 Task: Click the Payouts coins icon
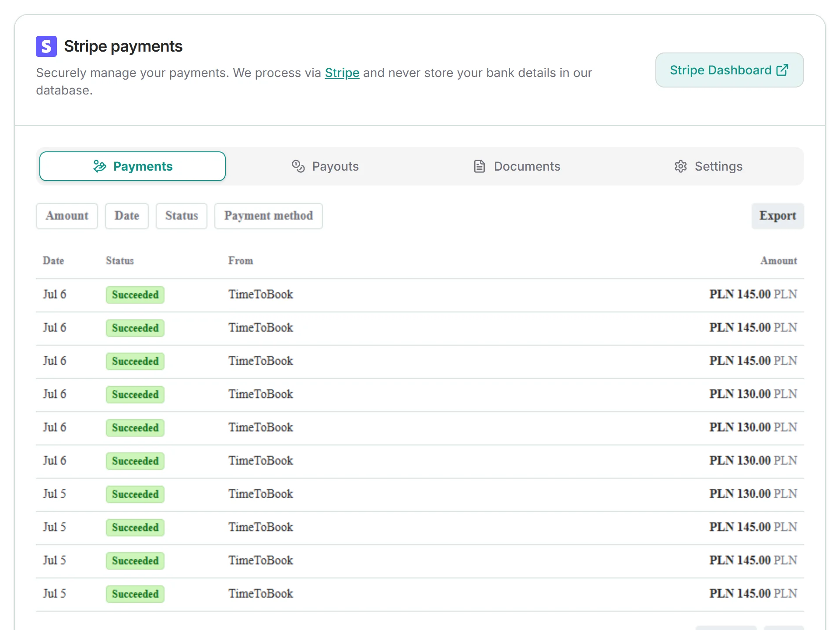click(x=298, y=166)
